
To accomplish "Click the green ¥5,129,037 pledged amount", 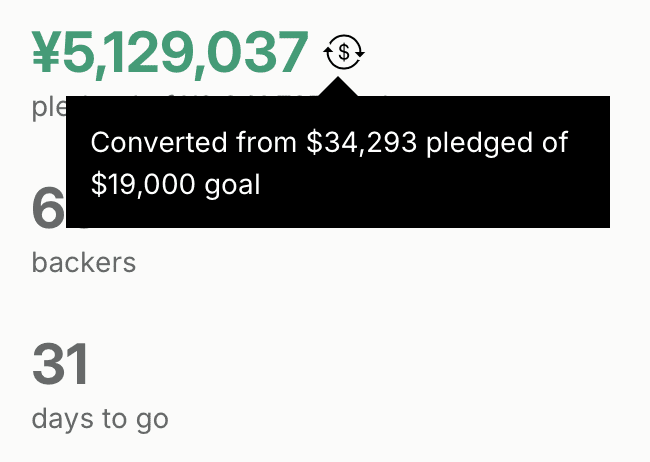I will point(170,53).
